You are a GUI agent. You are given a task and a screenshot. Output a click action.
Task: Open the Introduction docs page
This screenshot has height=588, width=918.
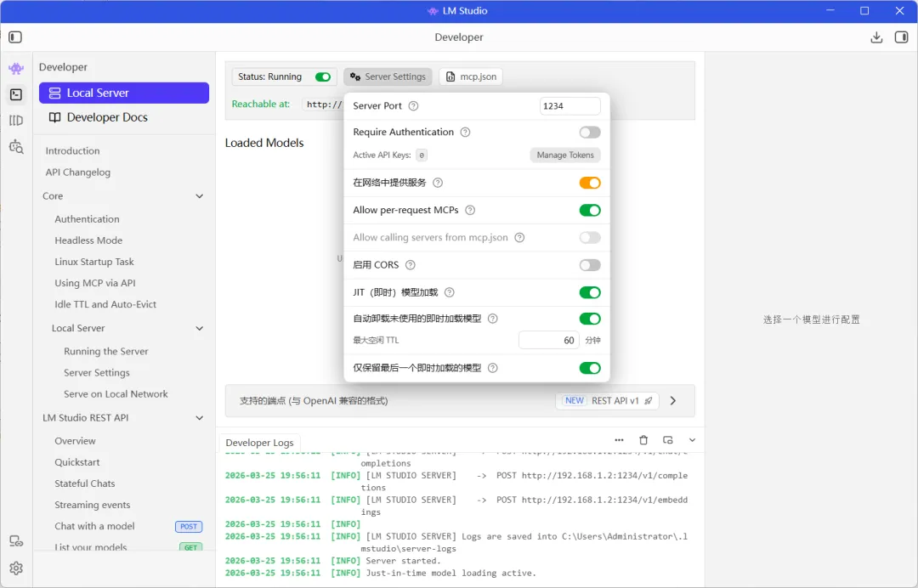coord(72,151)
